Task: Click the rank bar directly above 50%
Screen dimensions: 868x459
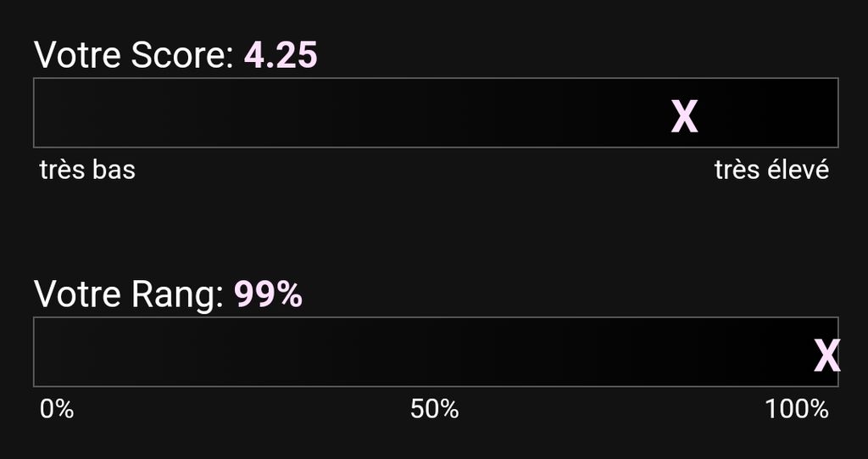Action: point(435,352)
